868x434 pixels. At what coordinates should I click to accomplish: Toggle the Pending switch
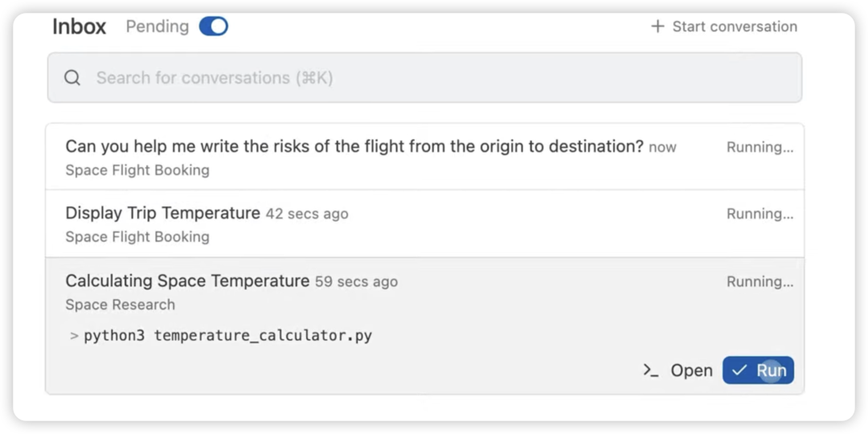(x=214, y=27)
